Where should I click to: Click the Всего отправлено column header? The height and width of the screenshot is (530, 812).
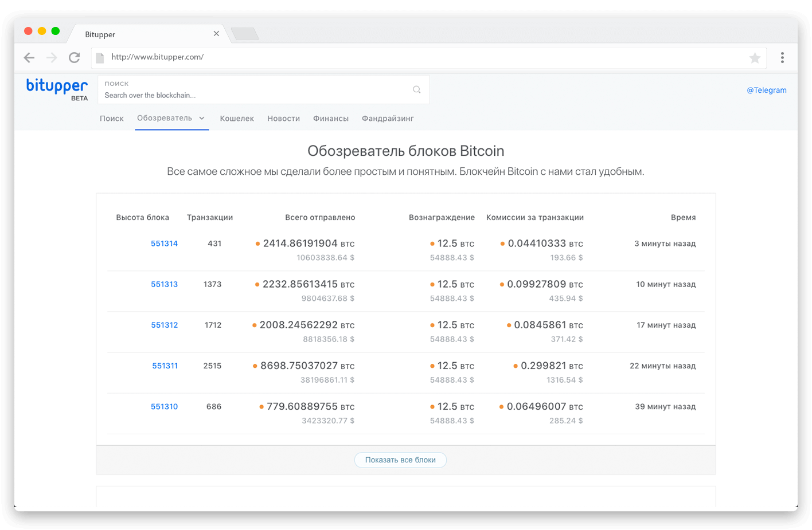(320, 218)
